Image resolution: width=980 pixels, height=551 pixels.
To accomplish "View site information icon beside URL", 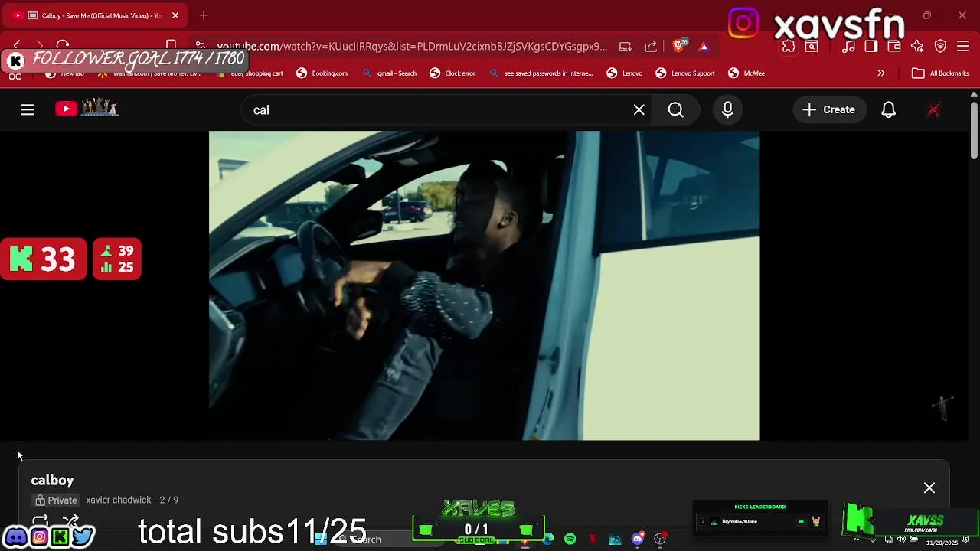I will [200, 46].
